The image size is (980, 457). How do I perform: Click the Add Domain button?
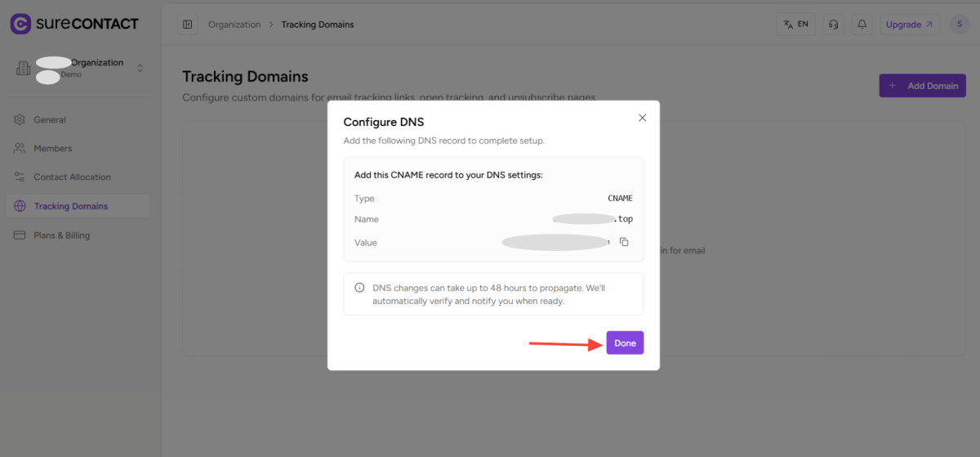tap(922, 86)
